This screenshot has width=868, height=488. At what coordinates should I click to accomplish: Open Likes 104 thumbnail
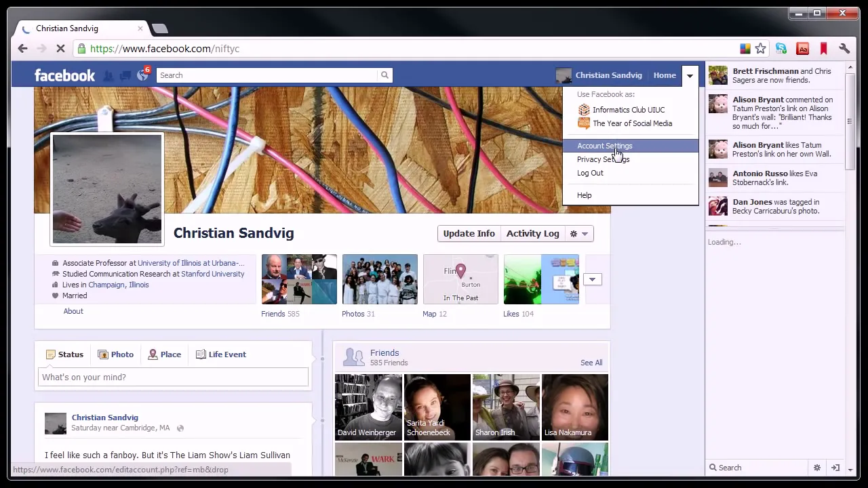[x=541, y=279]
